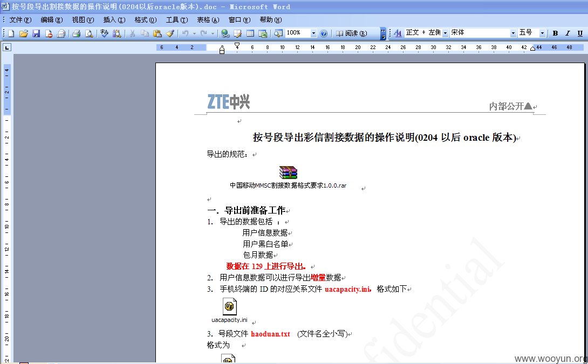Save the document with the floppy disk icon
This screenshot has width=588, height=364.
coord(36,33)
